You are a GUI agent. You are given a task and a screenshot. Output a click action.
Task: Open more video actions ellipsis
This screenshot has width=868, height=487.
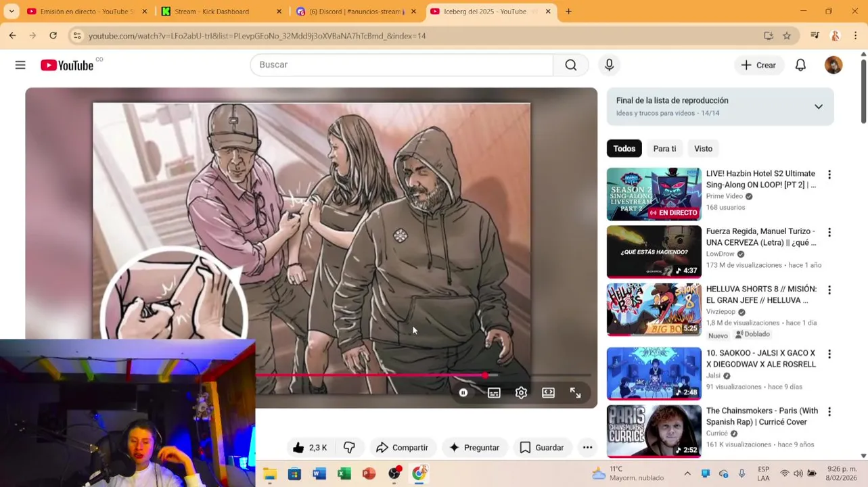click(587, 447)
